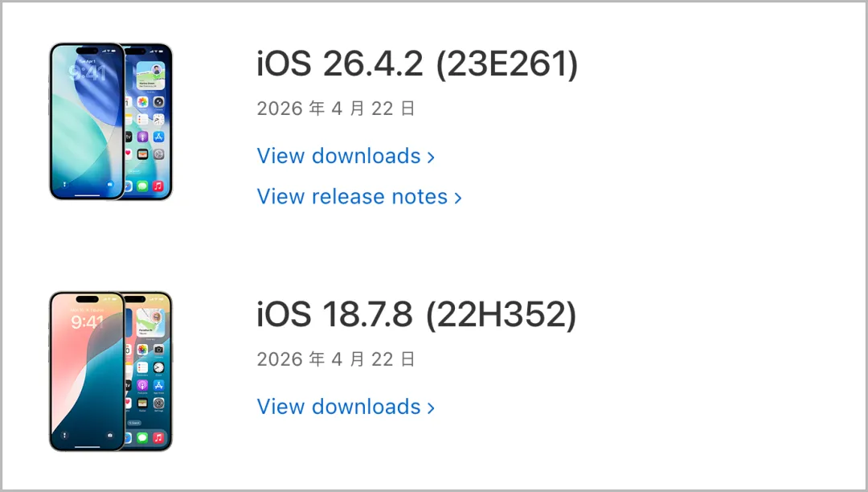Open View downloads for iOS 18.7.8
Screen dimensions: 868x492
(x=338, y=407)
